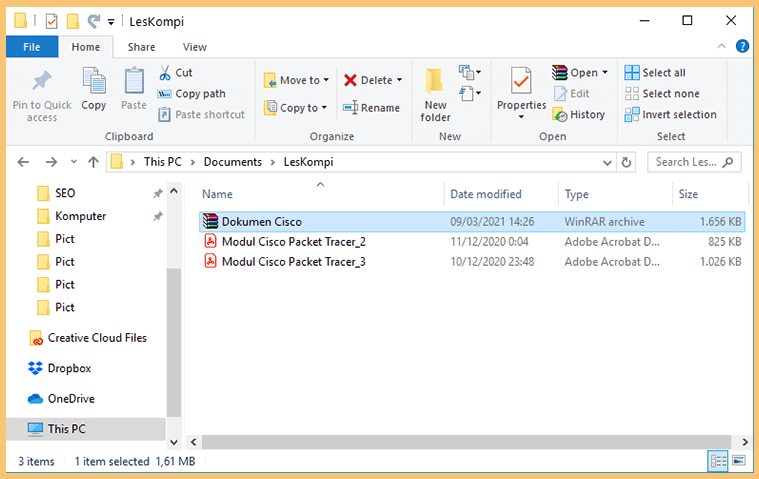The image size is (759, 479).
Task: Open the New item dropdown
Action: pos(470,73)
